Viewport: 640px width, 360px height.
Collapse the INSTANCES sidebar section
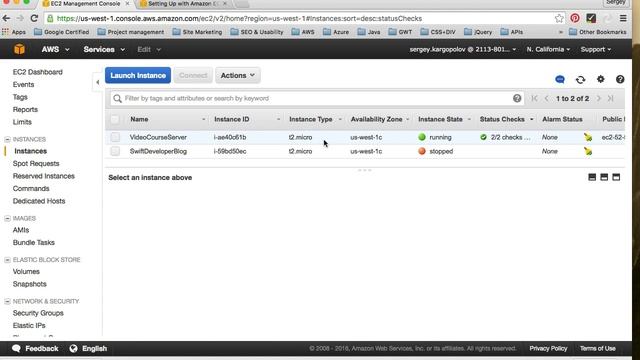pos(7,140)
